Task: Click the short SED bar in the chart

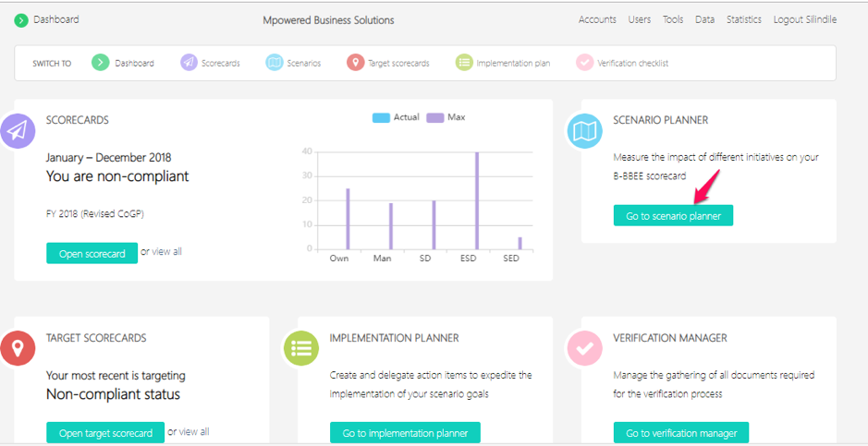Action: [x=520, y=243]
